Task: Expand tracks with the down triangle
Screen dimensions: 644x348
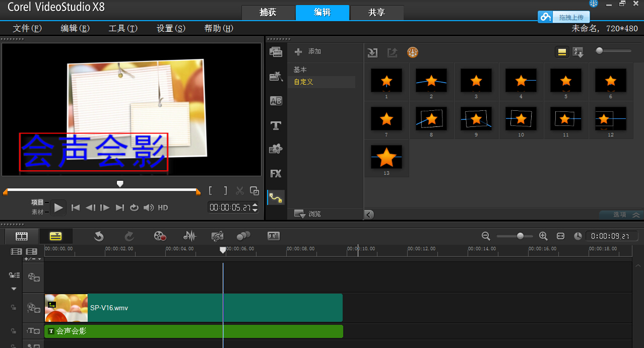Action: point(14,289)
